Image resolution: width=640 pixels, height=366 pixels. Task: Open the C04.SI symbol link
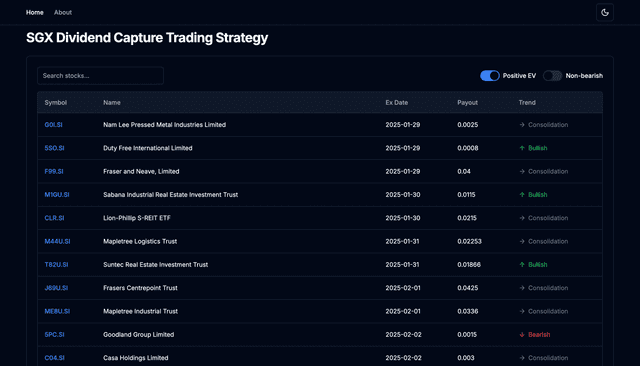54,357
